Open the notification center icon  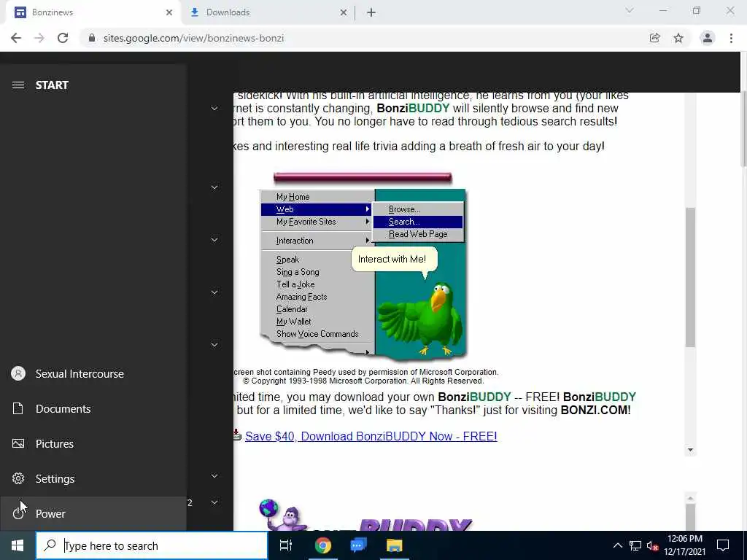[x=723, y=545]
